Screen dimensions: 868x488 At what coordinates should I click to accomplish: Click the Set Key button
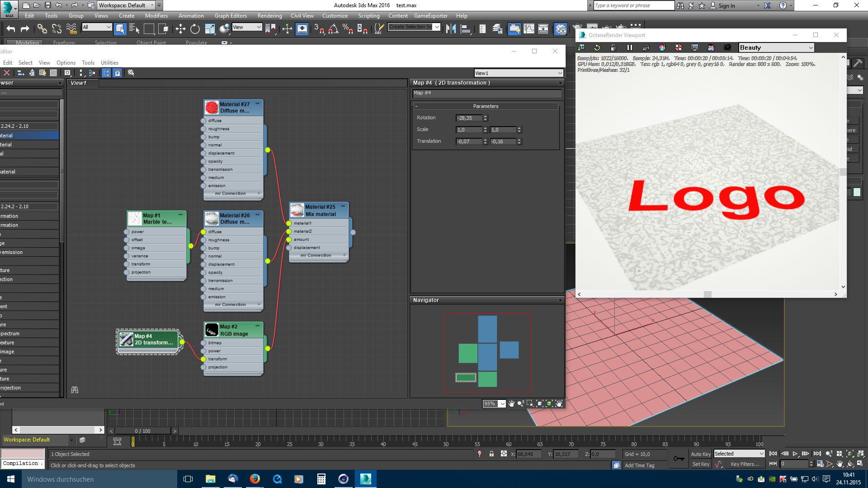pos(701,464)
